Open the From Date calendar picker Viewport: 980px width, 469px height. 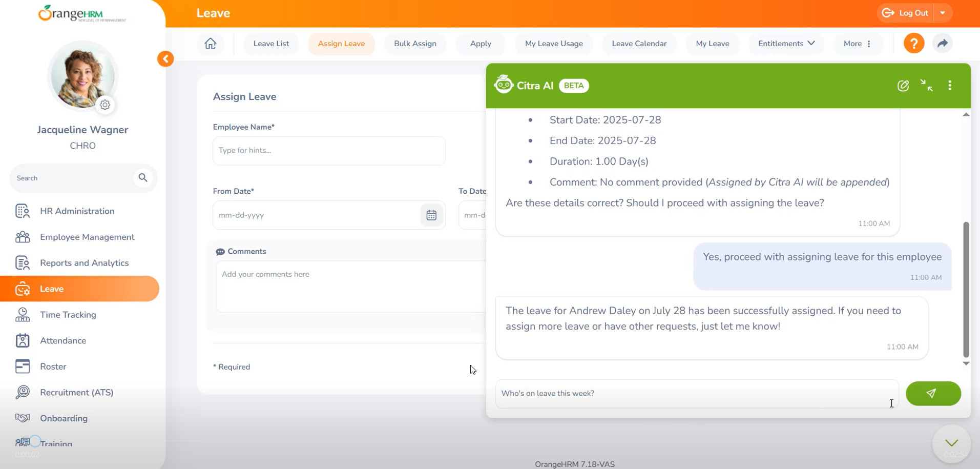pyautogui.click(x=431, y=215)
